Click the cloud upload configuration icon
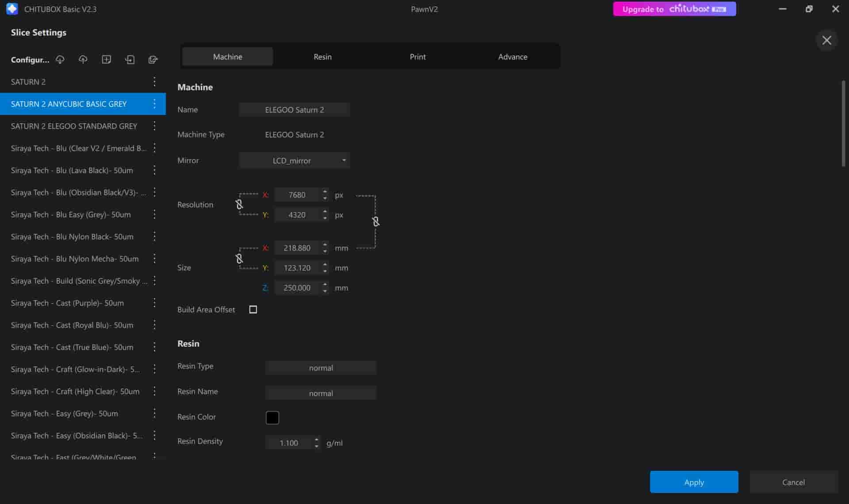Image resolution: width=849 pixels, height=504 pixels. [83, 59]
